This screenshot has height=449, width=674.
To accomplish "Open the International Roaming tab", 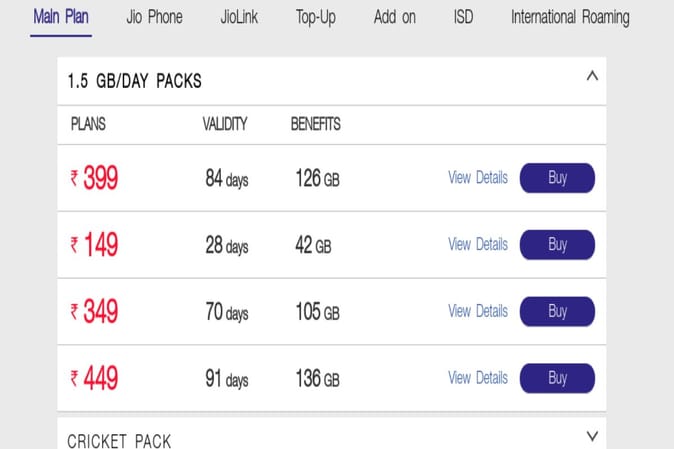I will (570, 18).
